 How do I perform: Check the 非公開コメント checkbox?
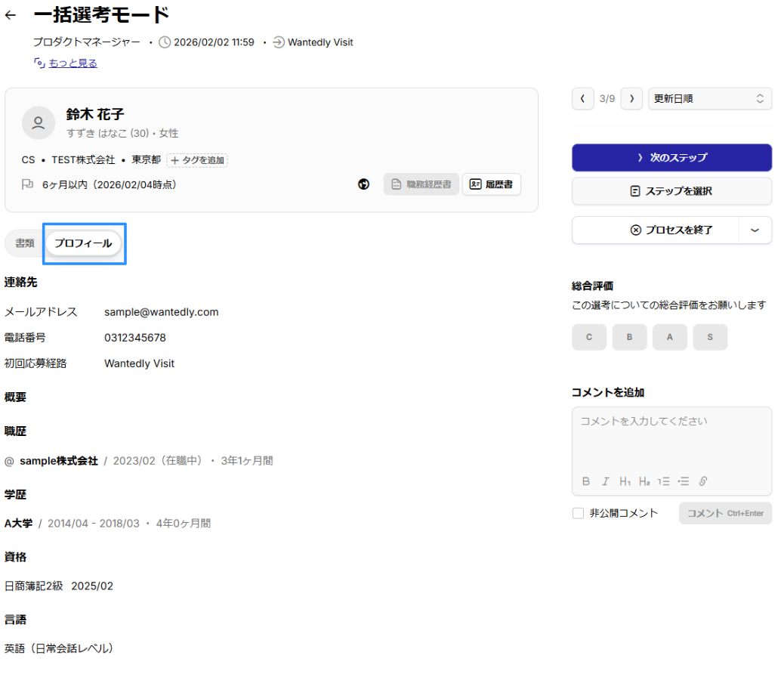[579, 514]
